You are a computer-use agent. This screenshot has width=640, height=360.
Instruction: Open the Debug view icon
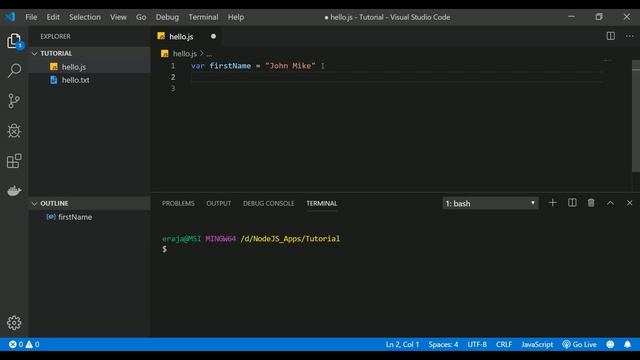point(14,131)
